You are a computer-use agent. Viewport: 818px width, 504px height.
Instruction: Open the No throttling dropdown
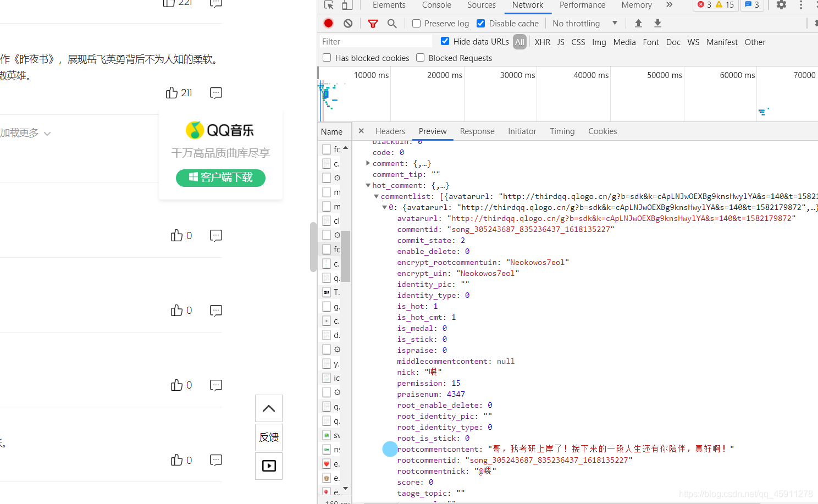click(x=585, y=24)
